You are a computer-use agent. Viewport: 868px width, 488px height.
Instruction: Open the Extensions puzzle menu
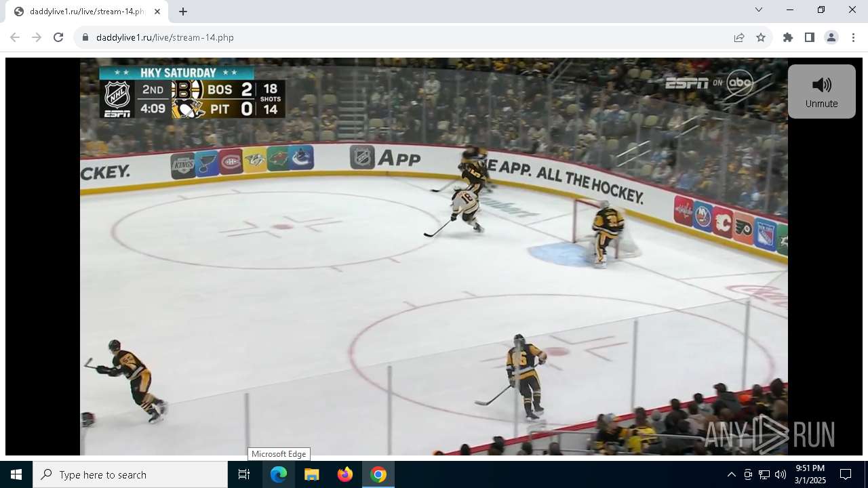tap(788, 37)
